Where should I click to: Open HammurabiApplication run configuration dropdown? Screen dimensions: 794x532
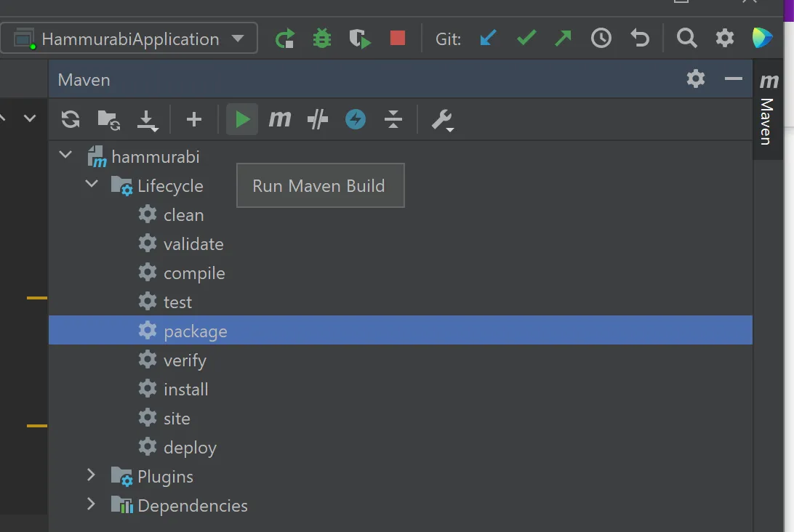pyautogui.click(x=129, y=39)
